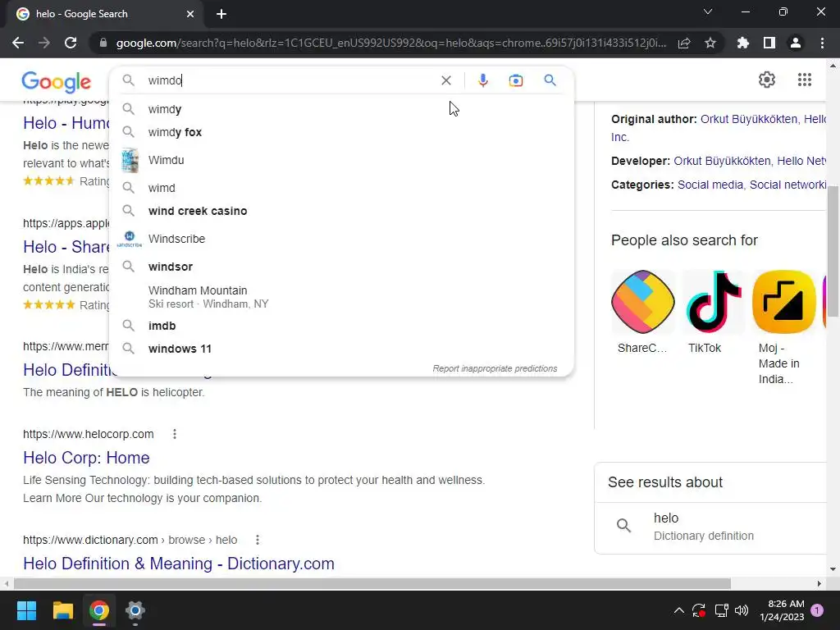Click the horizontal page scrollbar
The height and width of the screenshot is (630, 840).
(x=372, y=583)
